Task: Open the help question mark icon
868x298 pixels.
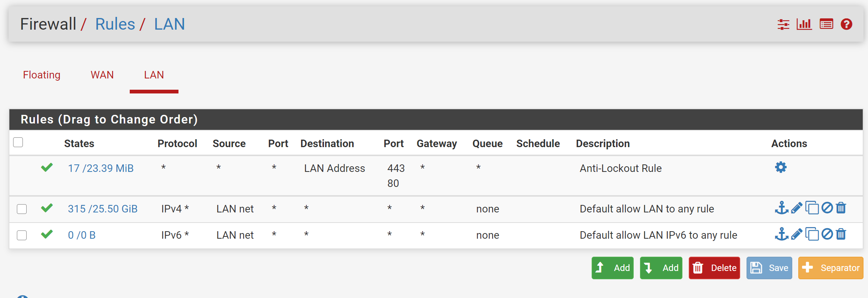Action: [846, 24]
